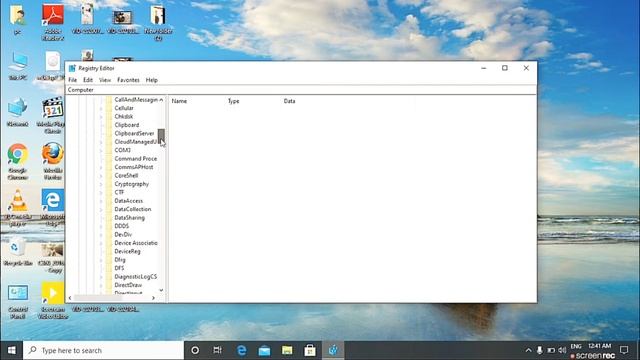Image resolution: width=640 pixels, height=360 pixels.
Task: Expand the CoreShell registry key
Action: [x=101, y=176]
